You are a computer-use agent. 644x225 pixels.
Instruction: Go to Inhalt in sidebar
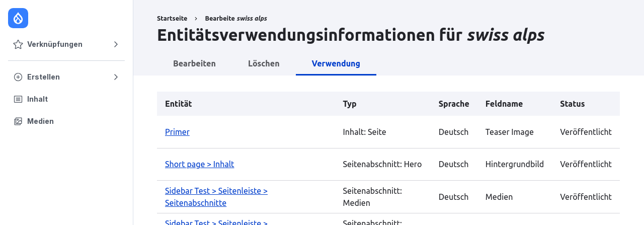(66, 99)
